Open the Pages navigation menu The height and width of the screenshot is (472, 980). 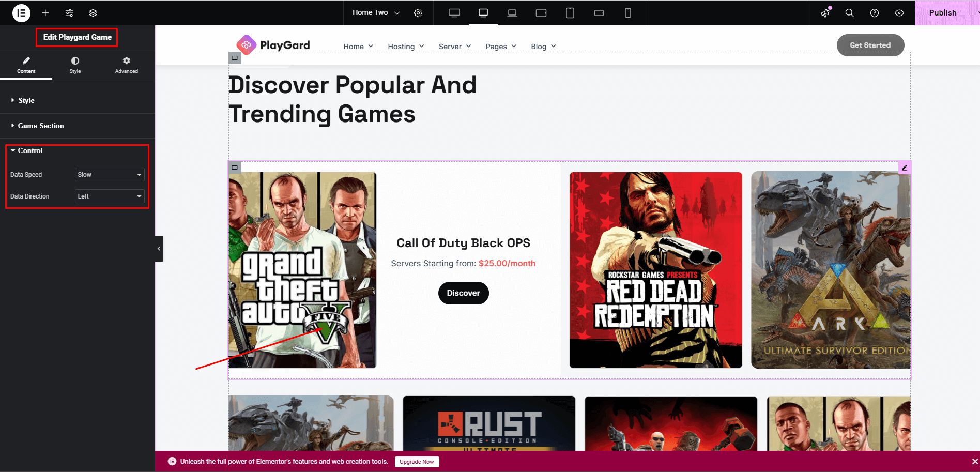click(x=501, y=47)
